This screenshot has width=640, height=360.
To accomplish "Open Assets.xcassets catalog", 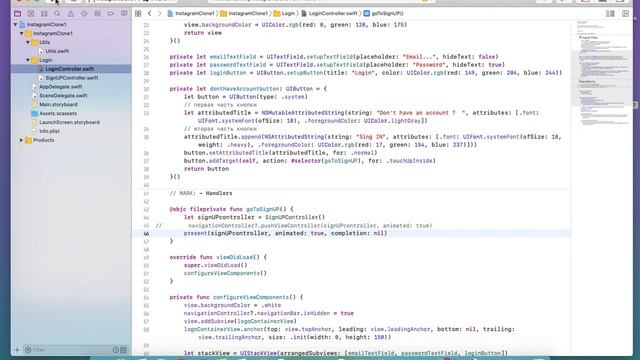I will (58, 113).
